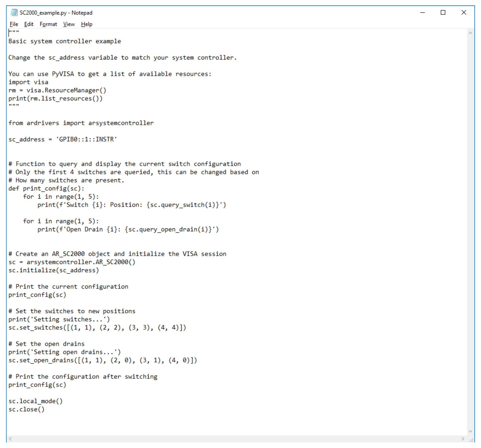
Task: Click the vertical scrollbar track
Action: 470,230
